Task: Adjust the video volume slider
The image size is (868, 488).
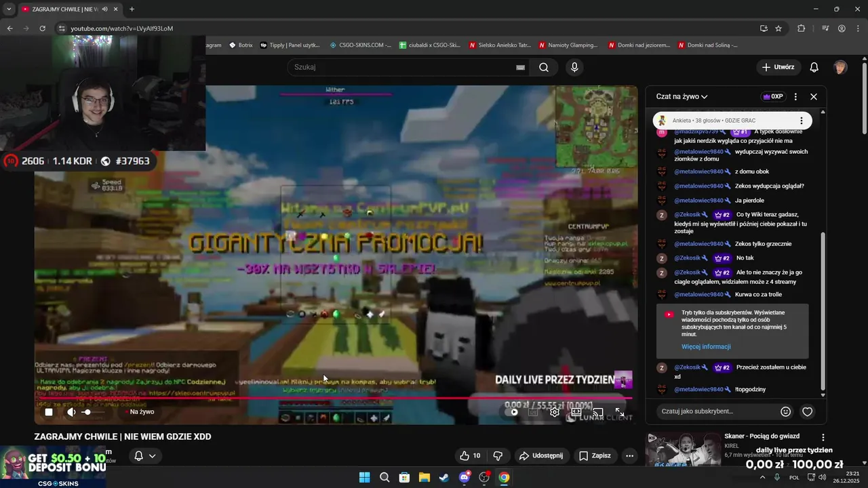Action: click(94, 411)
